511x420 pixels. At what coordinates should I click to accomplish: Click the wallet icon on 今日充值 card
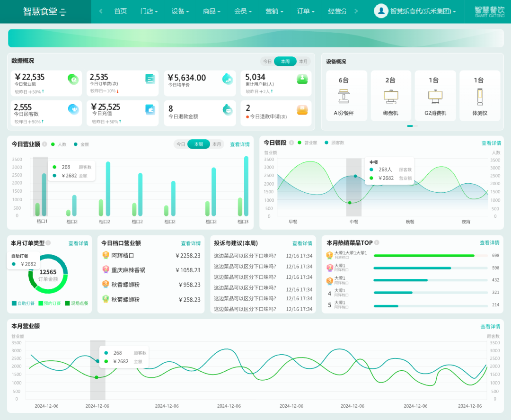pos(150,109)
